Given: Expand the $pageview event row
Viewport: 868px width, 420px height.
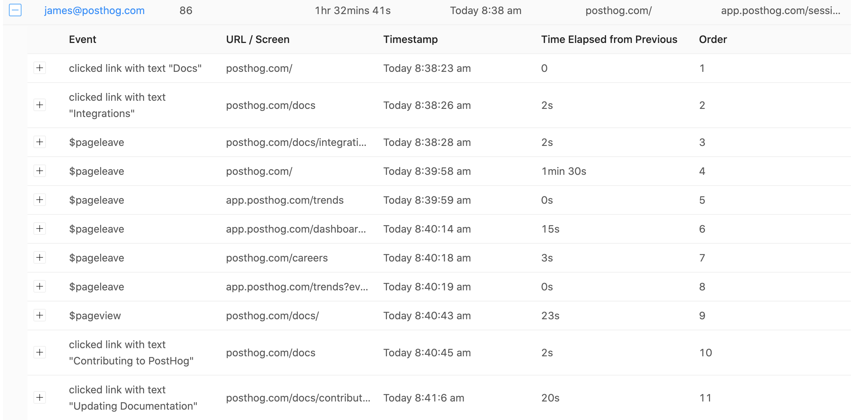Looking at the screenshot, I should coord(40,316).
